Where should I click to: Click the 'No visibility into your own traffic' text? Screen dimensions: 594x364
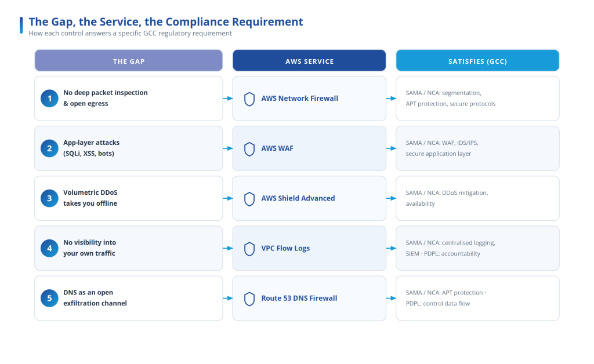tap(90, 248)
